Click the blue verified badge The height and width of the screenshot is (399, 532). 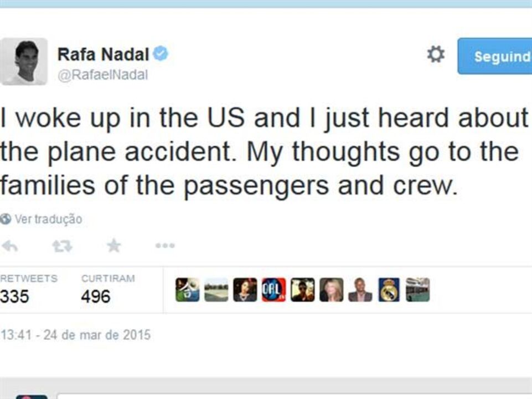[161, 54]
